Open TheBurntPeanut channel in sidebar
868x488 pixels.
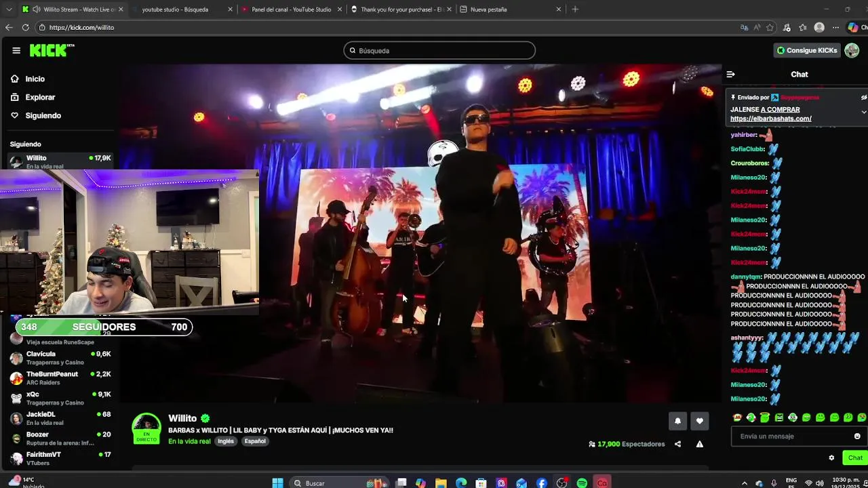point(60,378)
